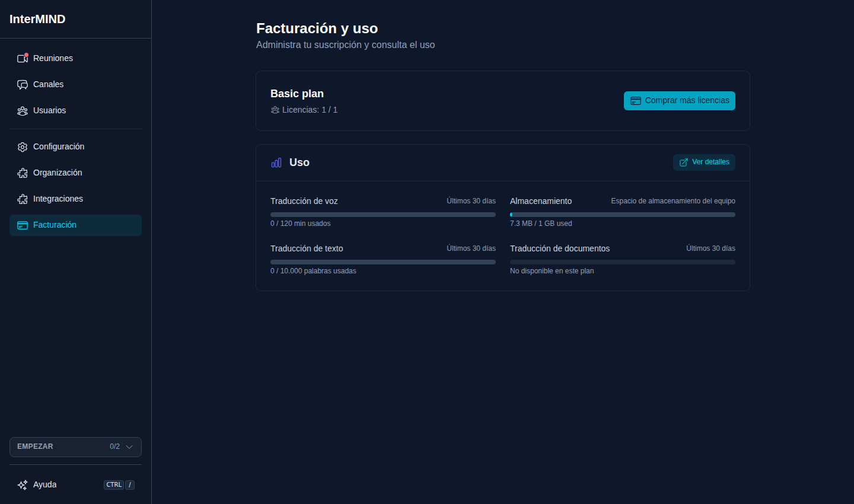The image size is (854, 504).
Task: Click the Traducción de texto label
Action: point(307,248)
